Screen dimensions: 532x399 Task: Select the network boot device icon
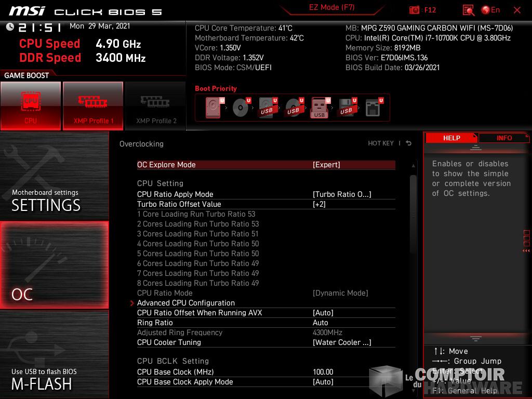373,108
